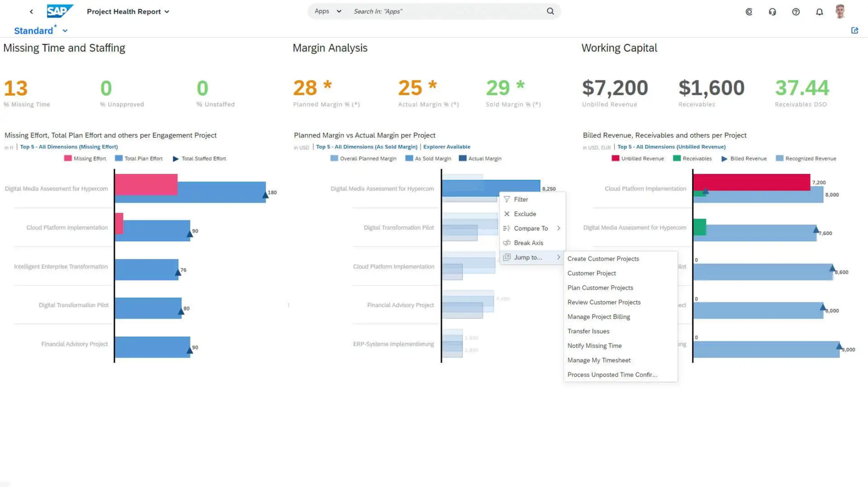This screenshot has width=868, height=487.
Task: Toggle Missing Effort legend item
Action: [85, 159]
